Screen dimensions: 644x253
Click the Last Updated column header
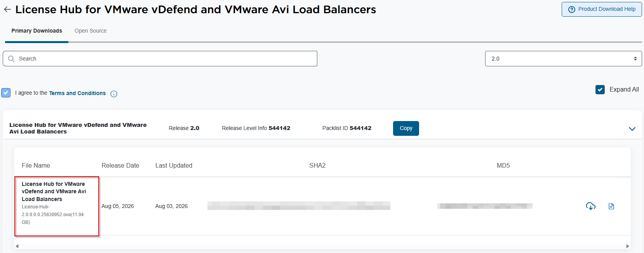click(x=174, y=165)
